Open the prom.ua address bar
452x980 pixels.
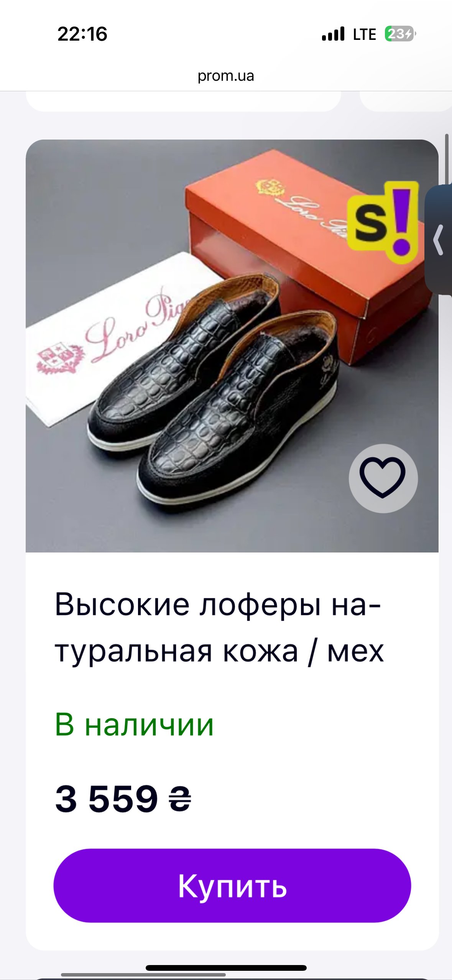[226, 76]
